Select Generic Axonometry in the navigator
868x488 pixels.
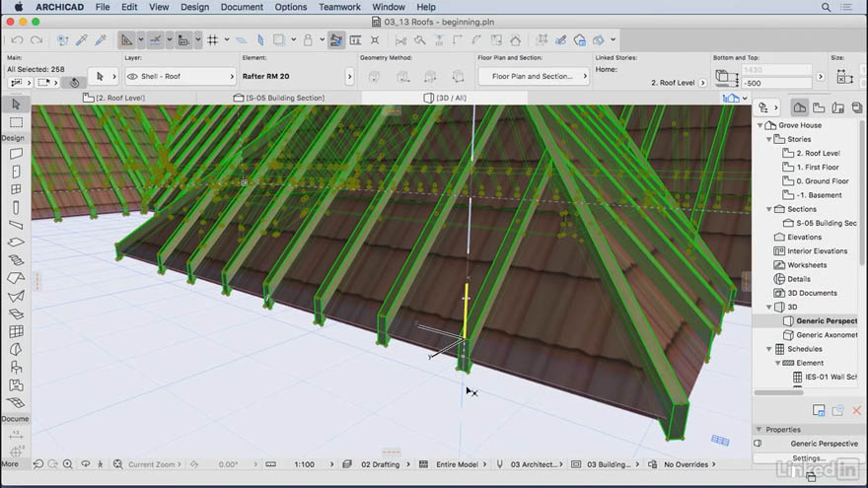(x=827, y=335)
